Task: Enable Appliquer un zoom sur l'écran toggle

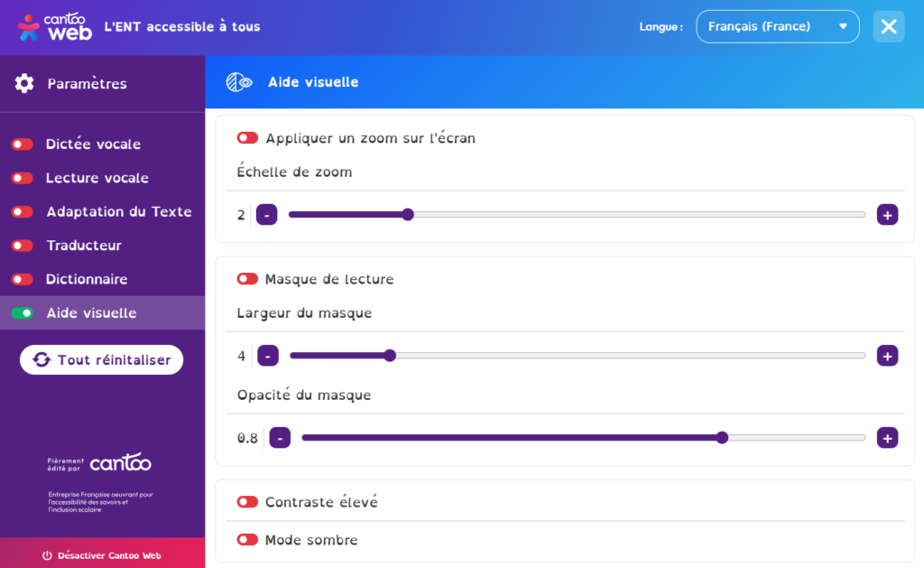Action: click(x=247, y=138)
